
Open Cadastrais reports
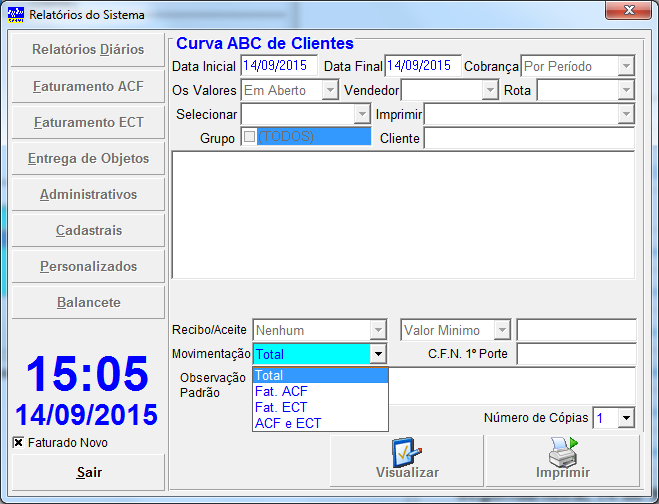88,230
